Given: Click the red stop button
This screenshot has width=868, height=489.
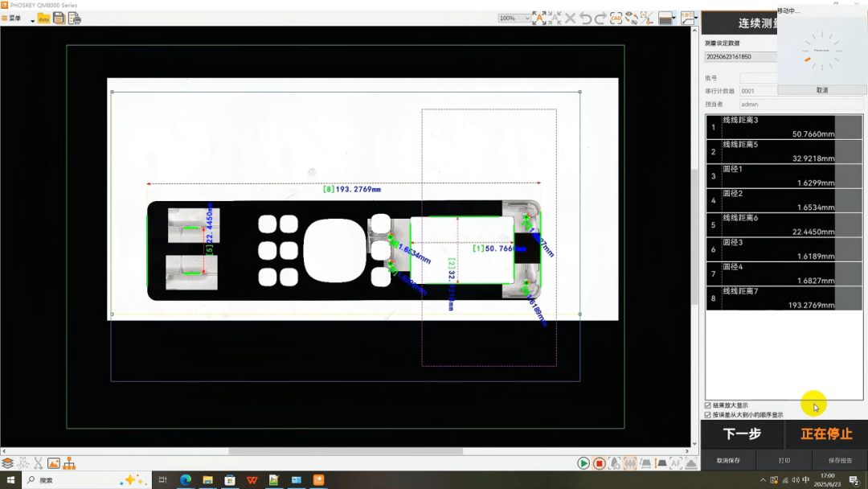Looking at the screenshot, I should [x=599, y=463].
